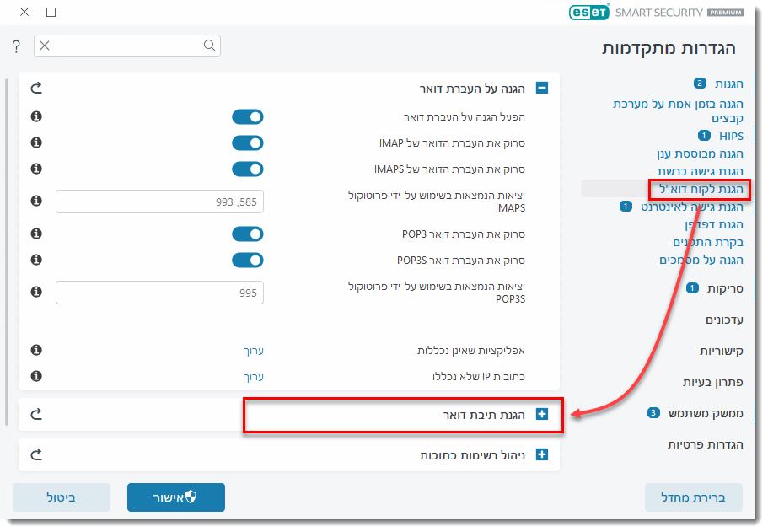Click IMAPS ports field showing 585, 993

click(159, 202)
